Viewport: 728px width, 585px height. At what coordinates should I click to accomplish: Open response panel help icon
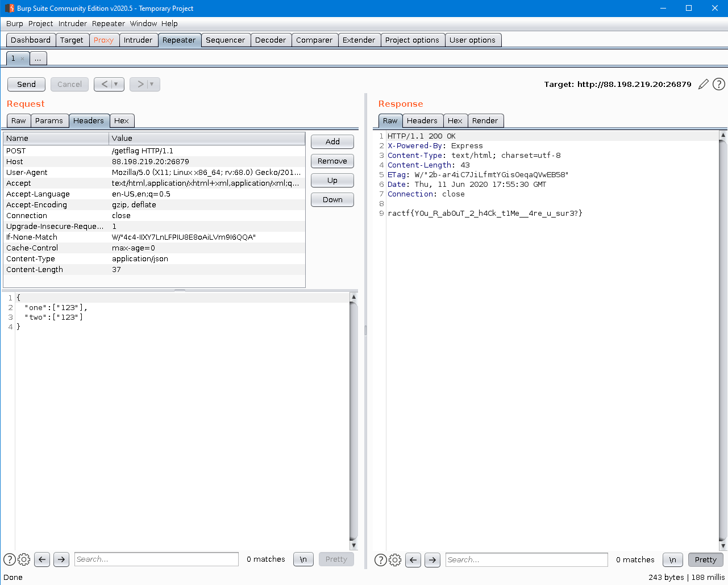coord(381,560)
